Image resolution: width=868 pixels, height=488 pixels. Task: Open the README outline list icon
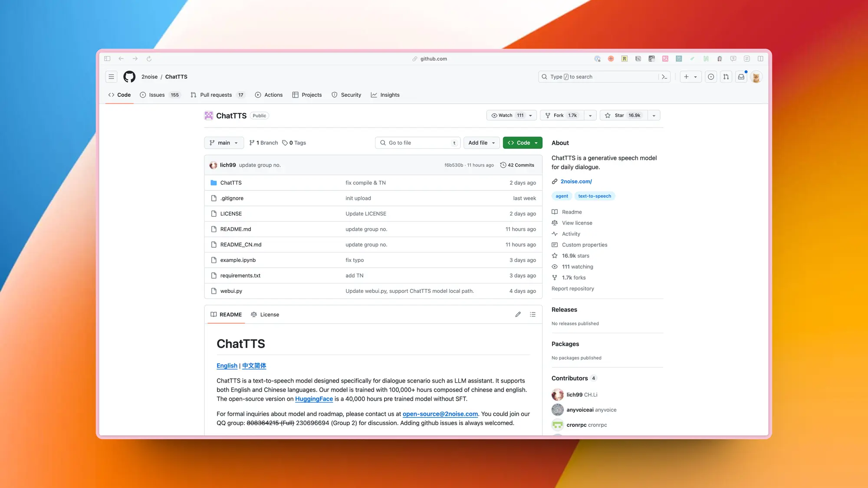533,314
